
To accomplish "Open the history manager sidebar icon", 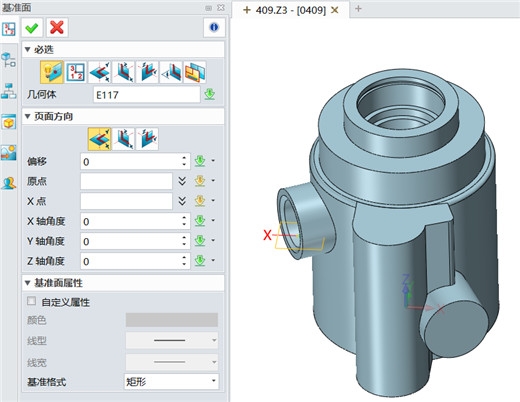I will point(8,60).
